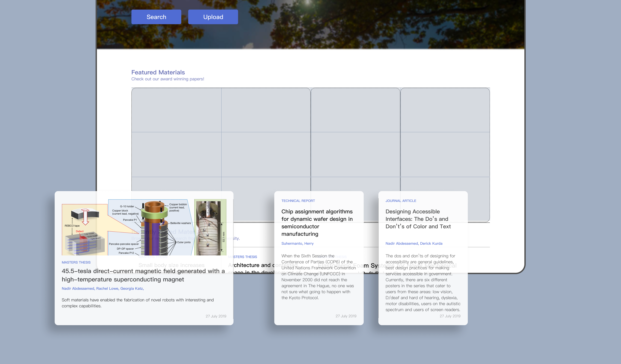This screenshot has width=621, height=364.
Task: Select 'Check out our award winning papers!' text
Action: pos(168,79)
